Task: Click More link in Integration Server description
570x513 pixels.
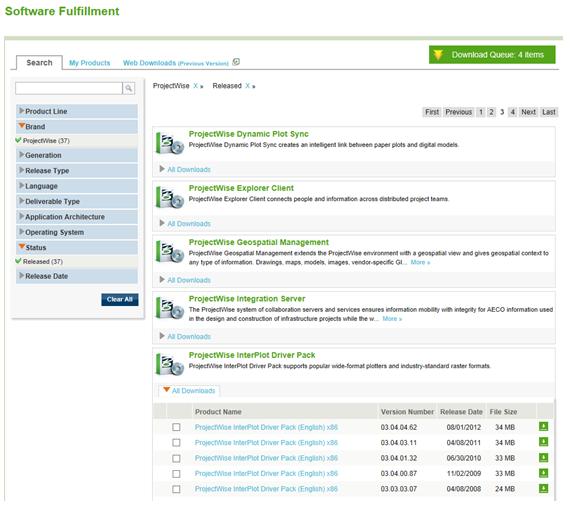Action: click(x=392, y=318)
